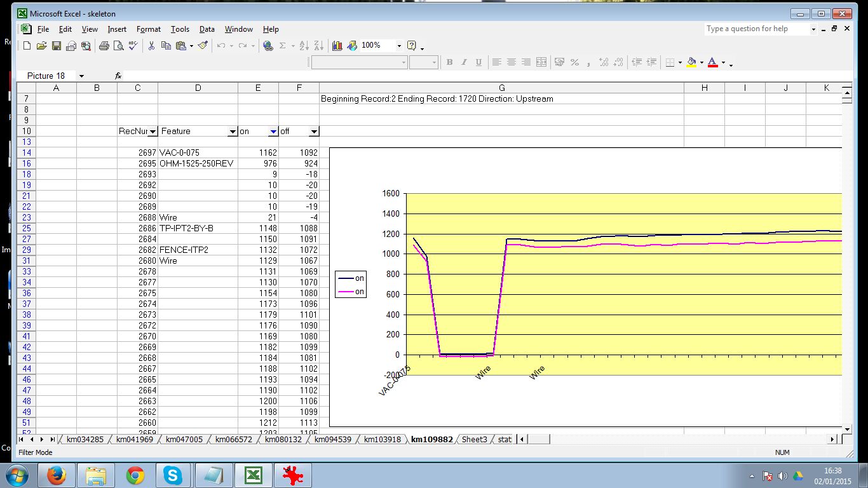Click the Cut scissors icon

[151, 46]
